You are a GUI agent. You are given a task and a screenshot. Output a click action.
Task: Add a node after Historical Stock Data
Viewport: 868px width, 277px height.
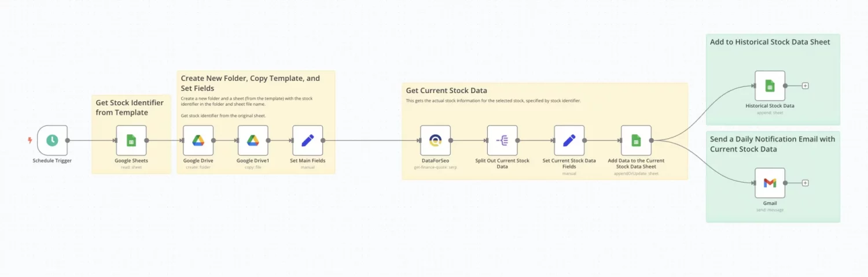click(805, 86)
